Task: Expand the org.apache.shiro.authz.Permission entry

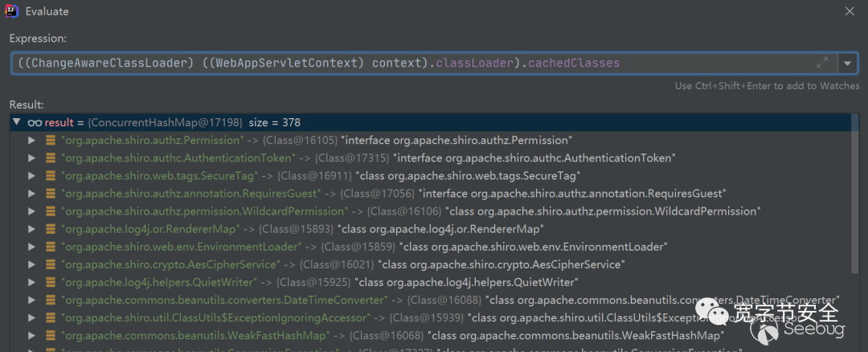Action: (32, 140)
